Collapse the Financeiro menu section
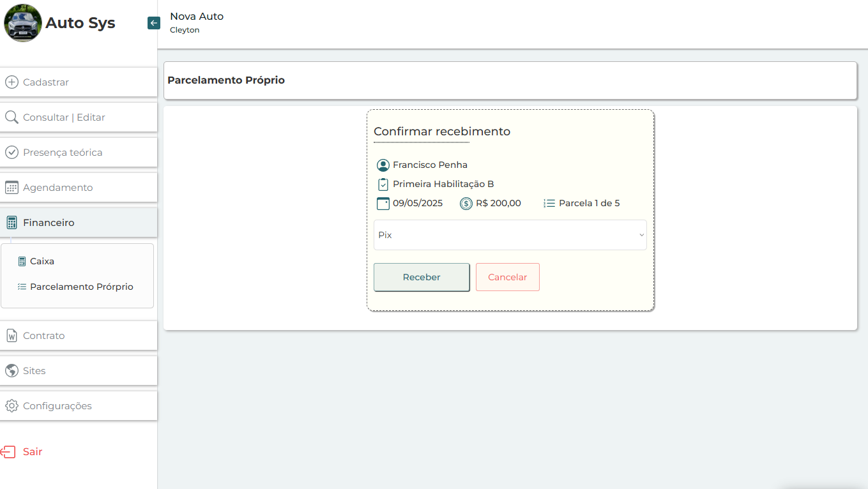 [x=79, y=223]
